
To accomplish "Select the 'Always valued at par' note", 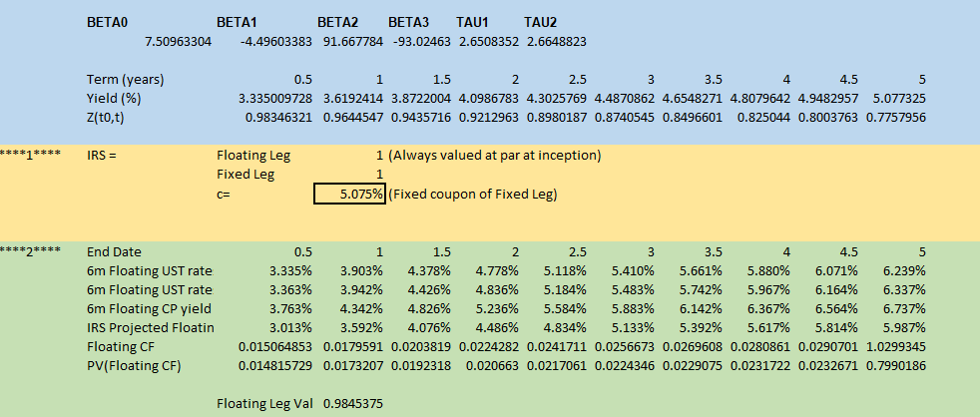I will pos(494,156).
